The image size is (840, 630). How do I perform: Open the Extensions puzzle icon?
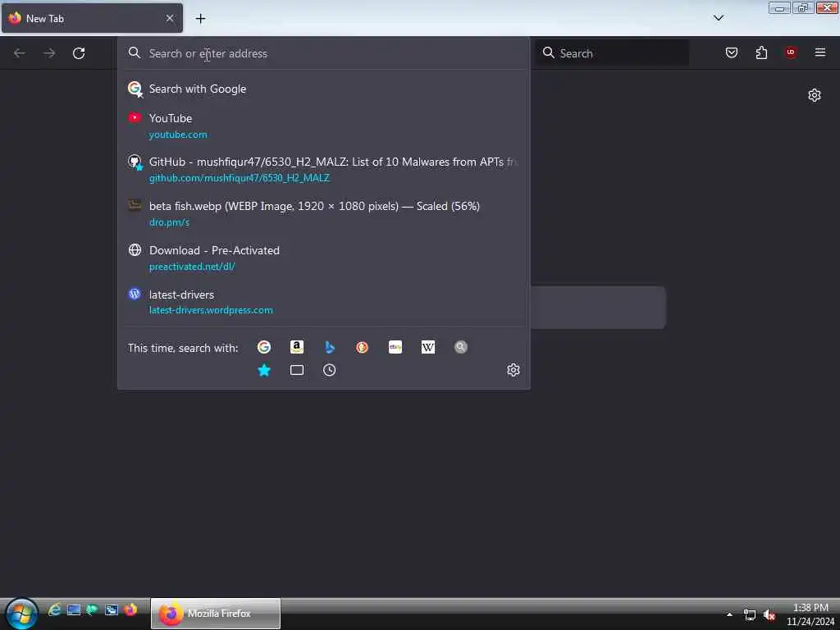coord(761,52)
